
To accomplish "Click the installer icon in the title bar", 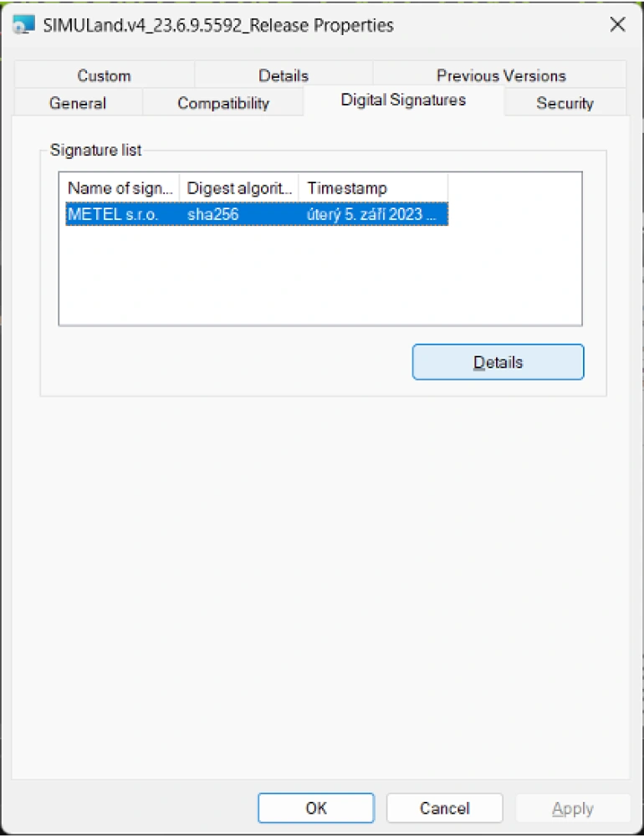I will pyautogui.click(x=24, y=25).
